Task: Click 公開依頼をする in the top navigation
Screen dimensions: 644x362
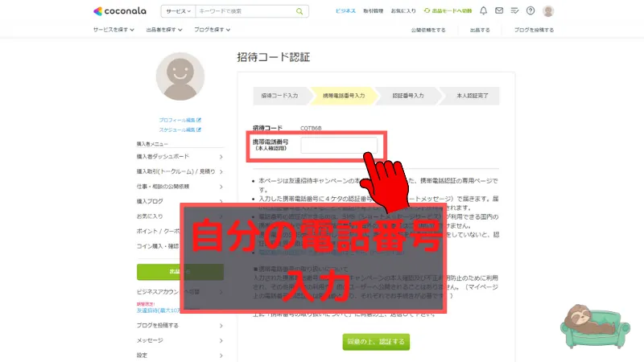Action: 428,30
